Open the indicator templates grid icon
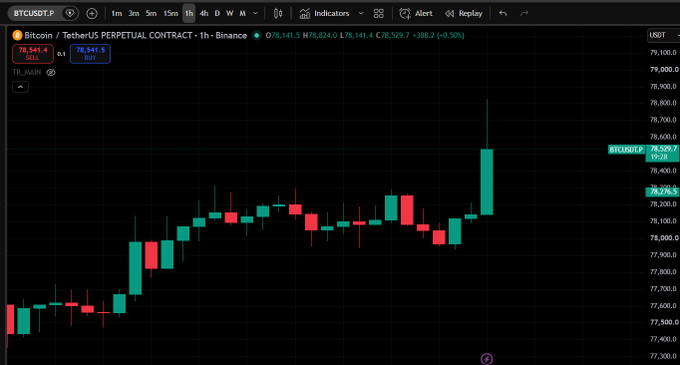The width and height of the screenshot is (680, 365). coord(379,13)
